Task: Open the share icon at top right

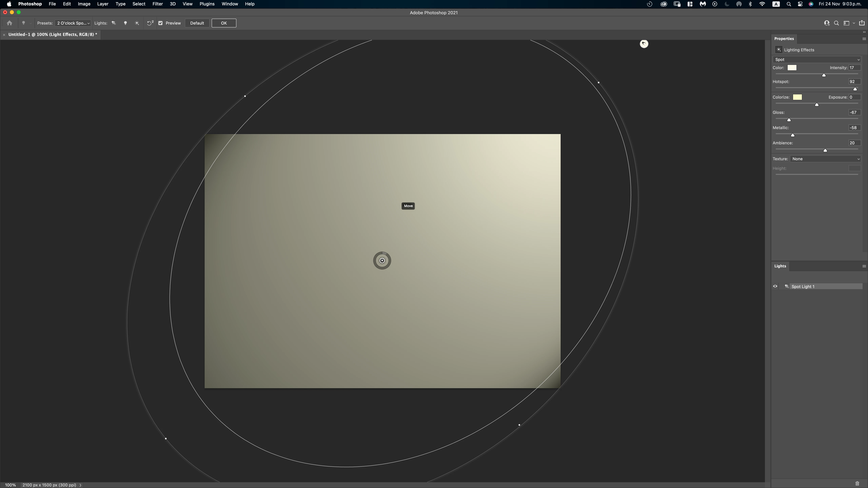Action: 862,23
